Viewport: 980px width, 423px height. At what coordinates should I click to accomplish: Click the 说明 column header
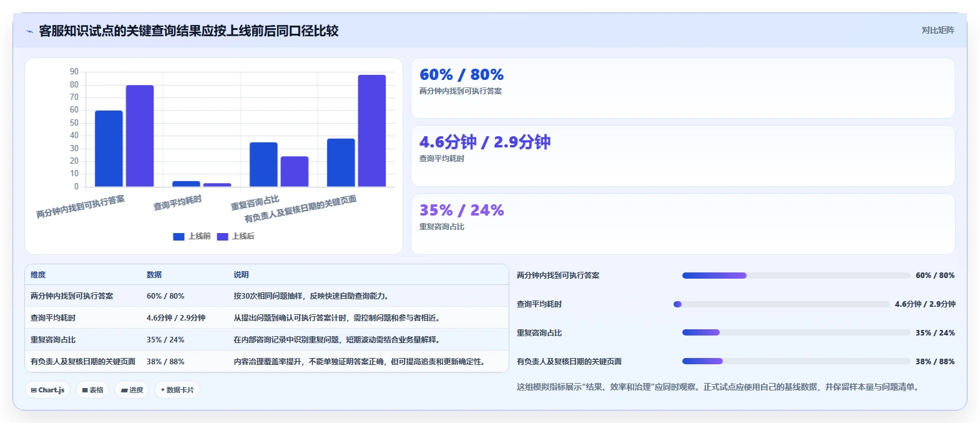coord(241,275)
